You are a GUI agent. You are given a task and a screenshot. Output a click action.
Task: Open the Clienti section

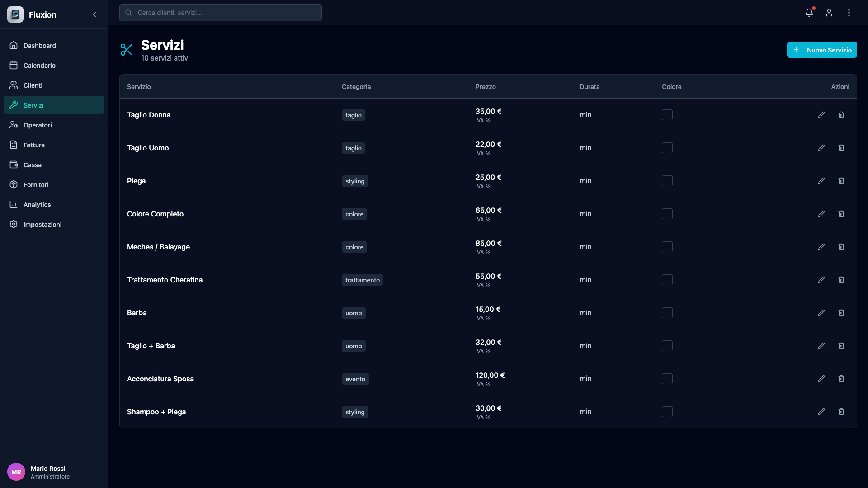pos(33,85)
